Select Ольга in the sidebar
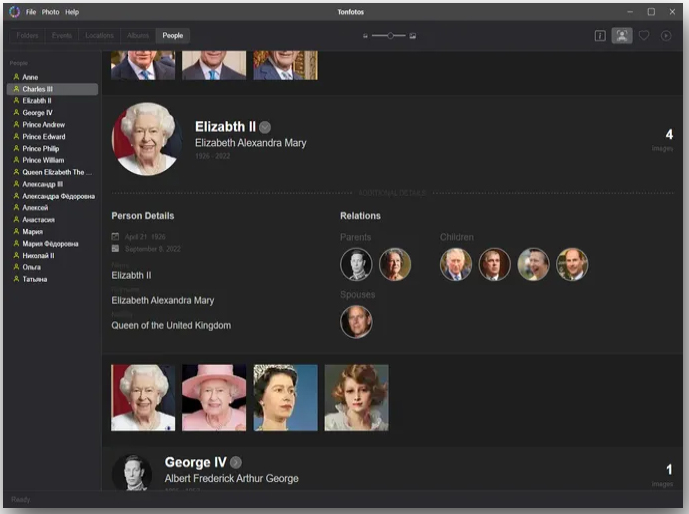The height and width of the screenshot is (514, 689). [52, 267]
